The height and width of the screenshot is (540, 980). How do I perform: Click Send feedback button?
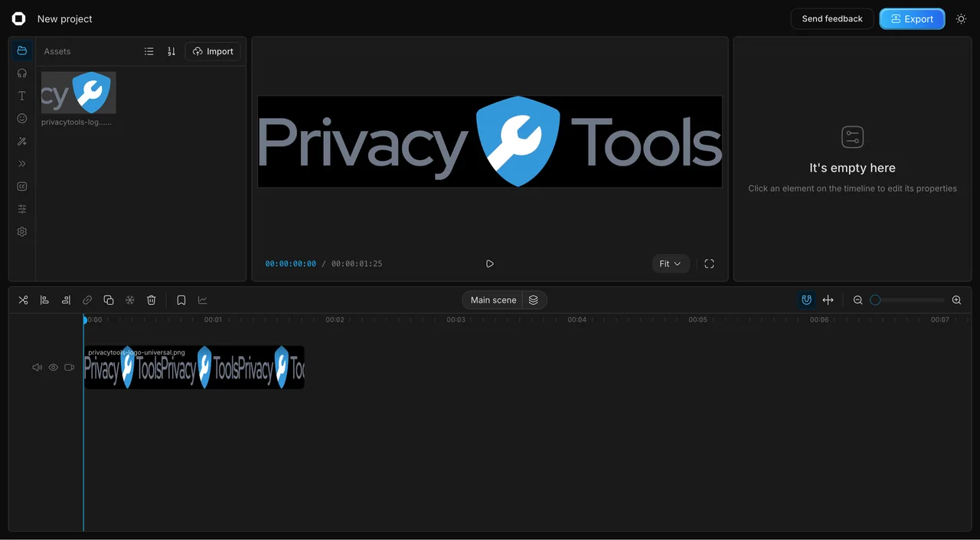point(832,19)
